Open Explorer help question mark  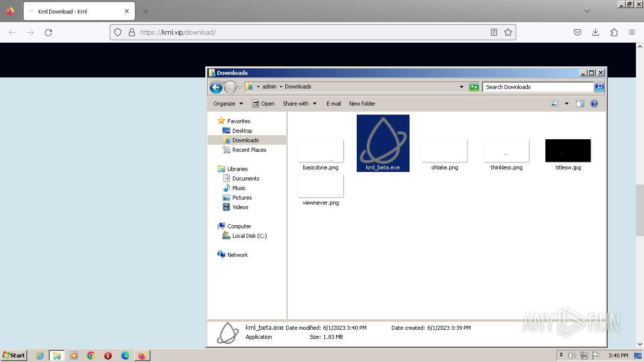(594, 104)
